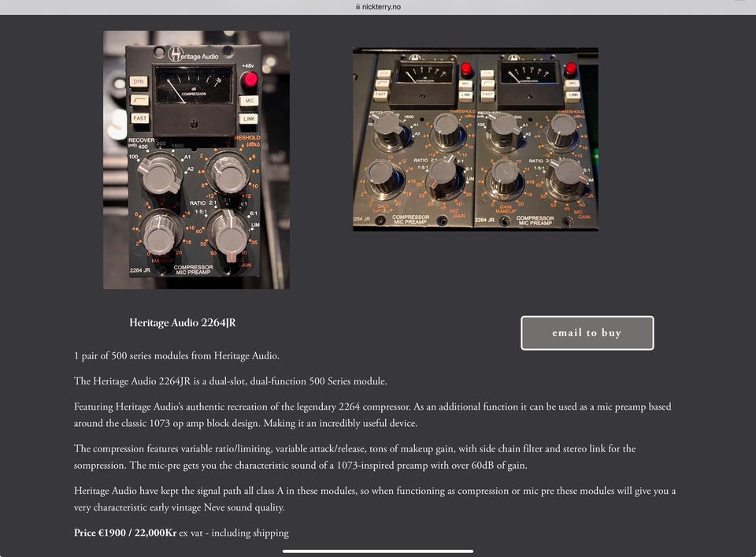Click the lock icon beside nickterry.no
The width and height of the screenshot is (756, 557).
[358, 7]
